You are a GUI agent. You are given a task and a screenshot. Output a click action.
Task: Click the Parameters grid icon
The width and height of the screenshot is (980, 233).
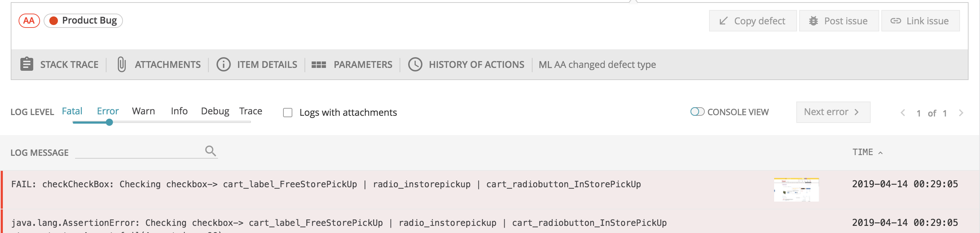click(x=318, y=65)
